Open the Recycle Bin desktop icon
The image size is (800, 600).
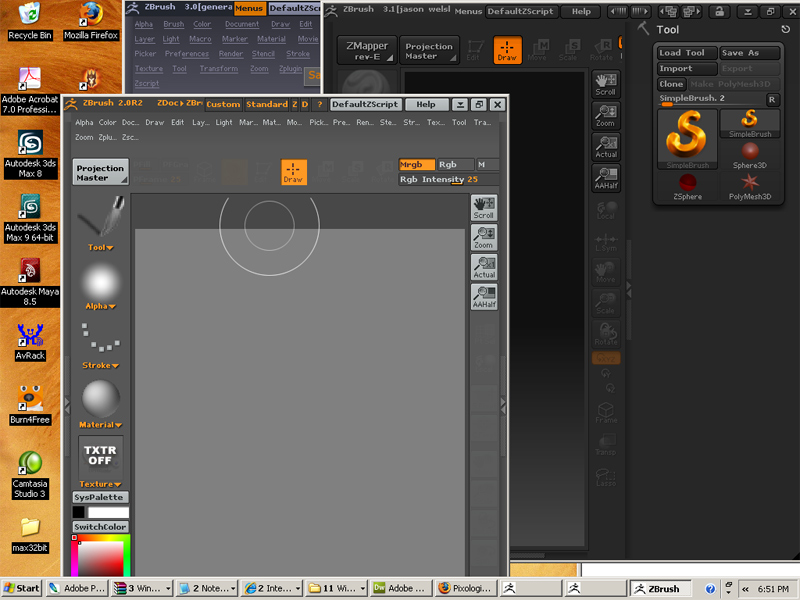(x=30, y=21)
